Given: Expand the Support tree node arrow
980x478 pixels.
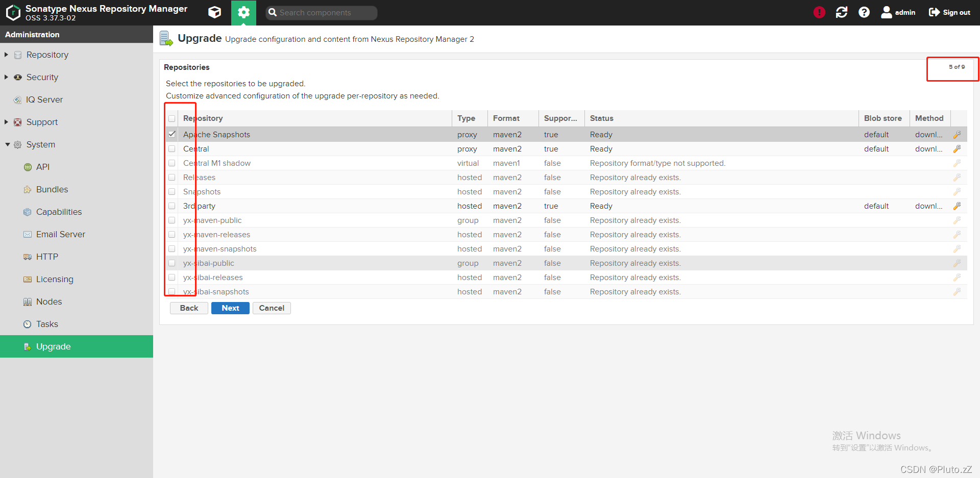Looking at the screenshot, I should click(x=7, y=122).
